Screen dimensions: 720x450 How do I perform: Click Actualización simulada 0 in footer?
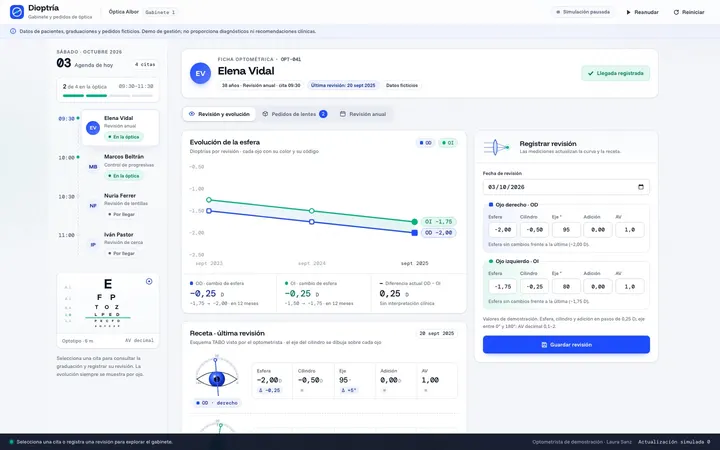(674, 442)
